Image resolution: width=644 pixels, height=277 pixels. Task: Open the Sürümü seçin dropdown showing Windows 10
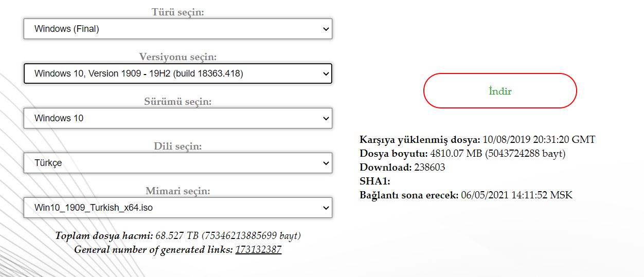[x=178, y=118]
